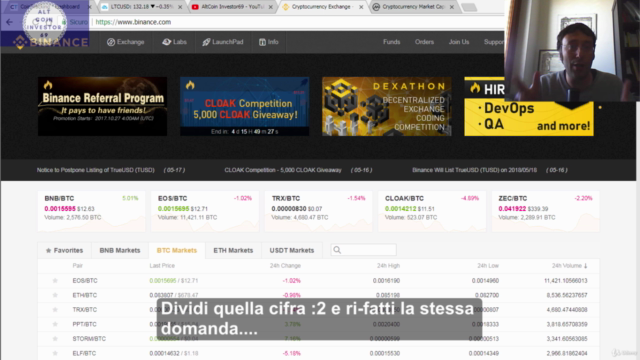The height and width of the screenshot is (360, 640).
Task: Open the Info menu item
Action: pos(269,42)
